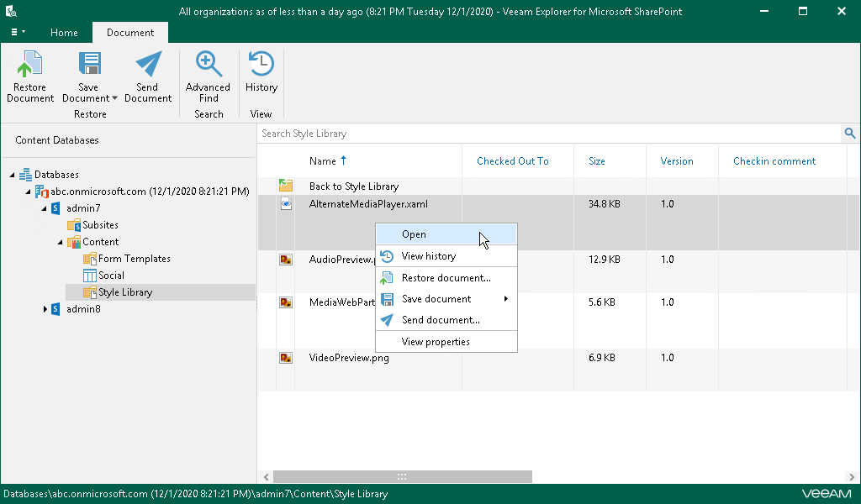This screenshot has width=861, height=504.
Task: Click the Form Templates library icon
Action: click(90, 259)
